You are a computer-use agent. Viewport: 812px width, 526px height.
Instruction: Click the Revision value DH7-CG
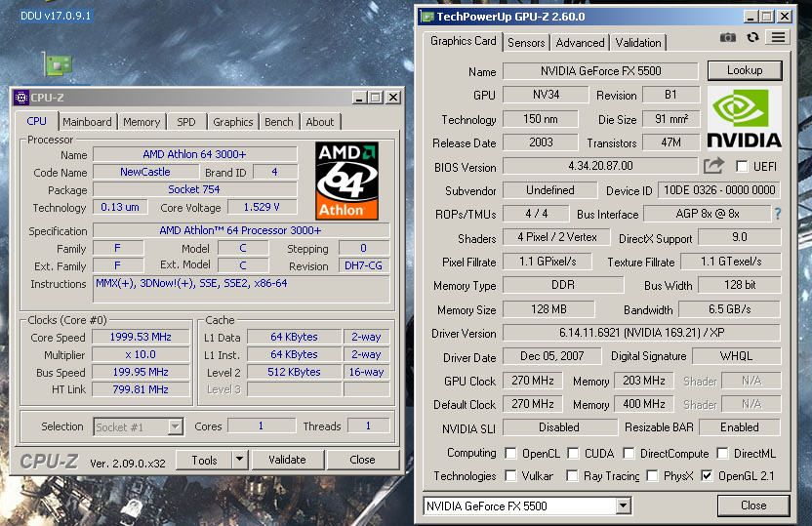(x=363, y=265)
